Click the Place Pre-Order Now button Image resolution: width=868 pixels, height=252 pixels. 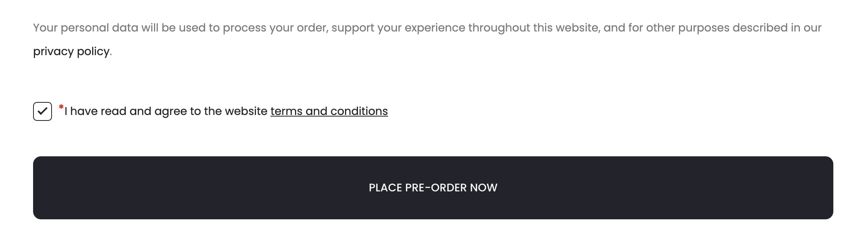pos(433,188)
